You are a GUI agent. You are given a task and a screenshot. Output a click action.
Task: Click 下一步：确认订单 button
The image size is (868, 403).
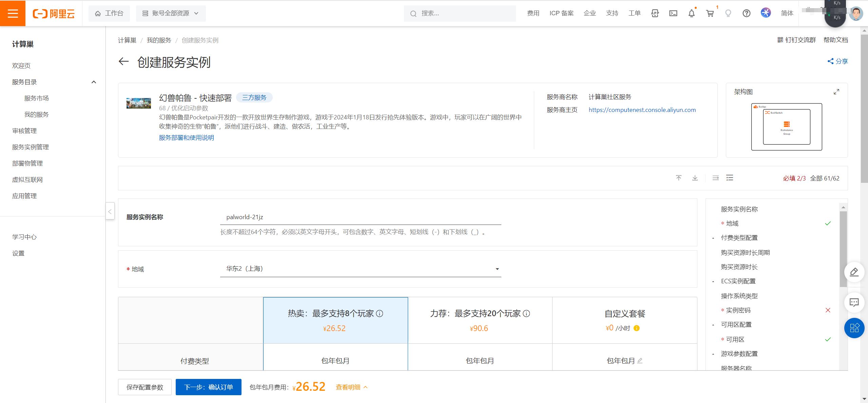pyautogui.click(x=209, y=387)
